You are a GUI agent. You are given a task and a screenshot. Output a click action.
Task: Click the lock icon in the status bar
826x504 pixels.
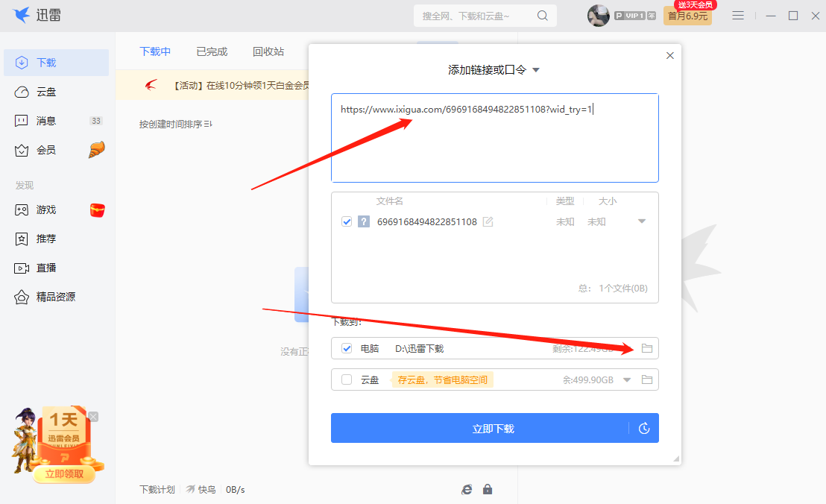click(x=488, y=489)
